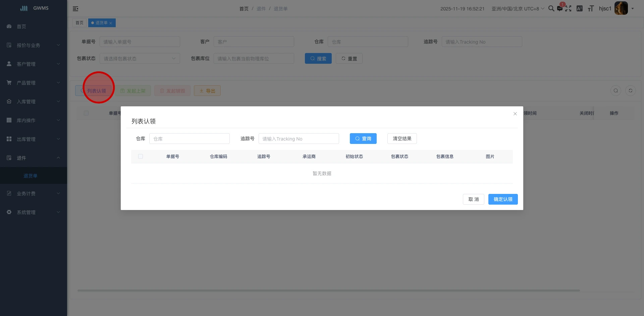Expand the 客户管理 sidebar menu
Screen dimensions: 644x316
point(34,64)
